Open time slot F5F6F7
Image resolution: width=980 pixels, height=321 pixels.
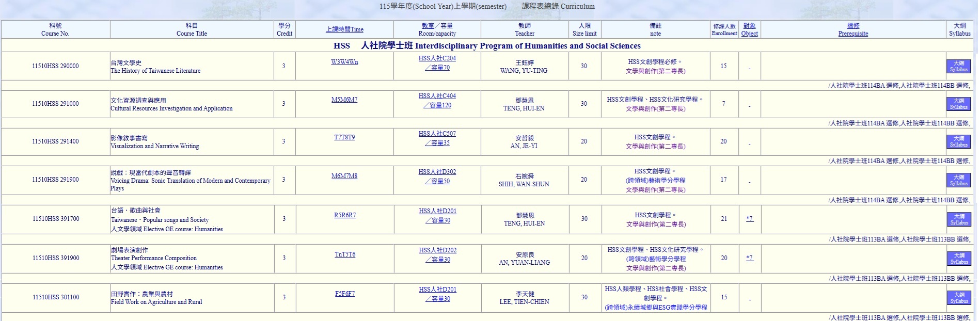tap(345, 294)
